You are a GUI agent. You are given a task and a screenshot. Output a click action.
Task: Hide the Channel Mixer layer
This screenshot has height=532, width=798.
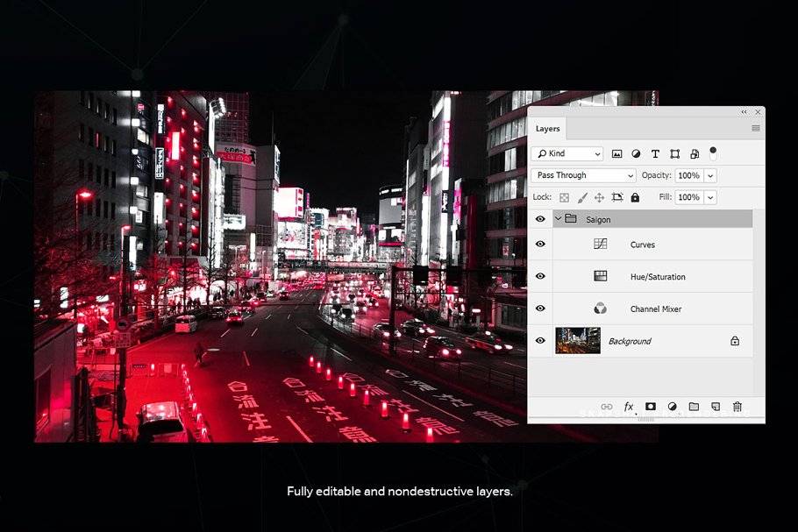click(541, 309)
